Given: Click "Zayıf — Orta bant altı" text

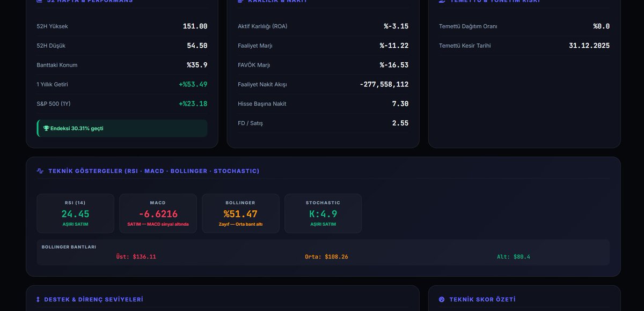Looking at the screenshot, I should 240,224.
